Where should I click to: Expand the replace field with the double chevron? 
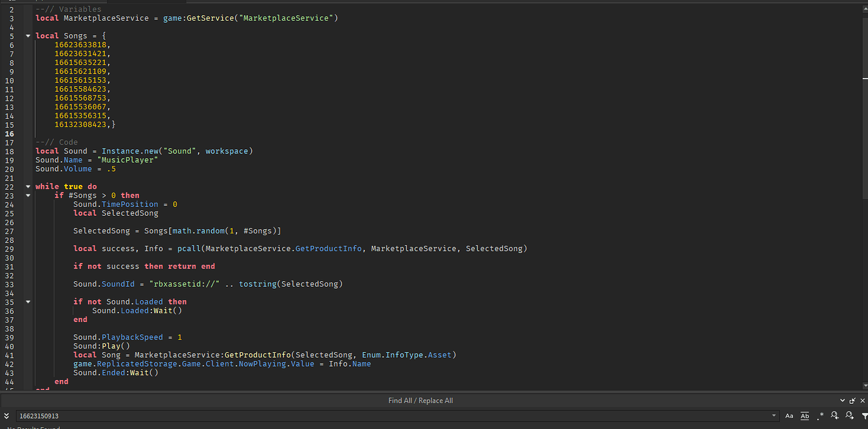pyautogui.click(x=6, y=416)
